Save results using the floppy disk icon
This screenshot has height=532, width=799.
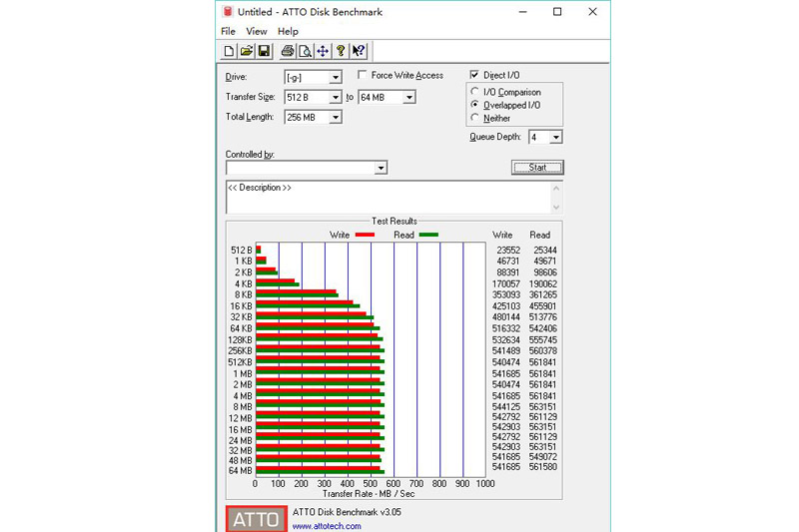pyautogui.click(x=264, y=51)
